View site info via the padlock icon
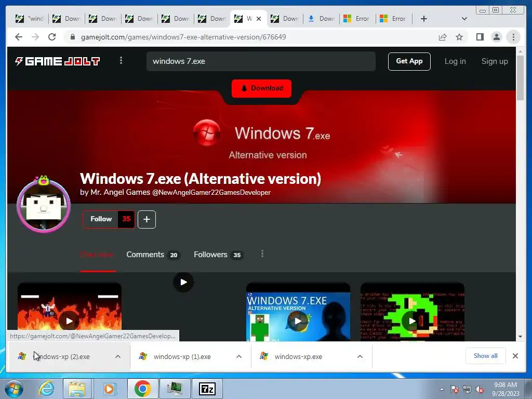This screenshot has height=399, width=532. (x=72, y=37)
